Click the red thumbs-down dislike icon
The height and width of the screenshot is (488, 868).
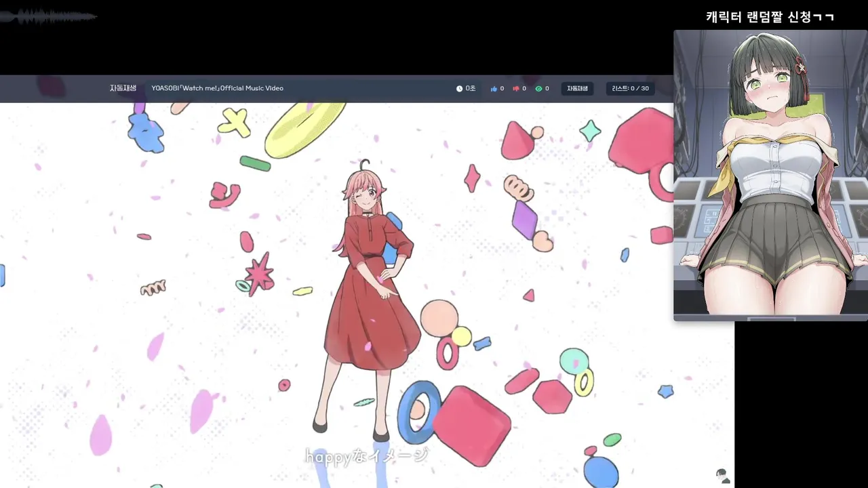pyautogui.click(x=516, y=89)
